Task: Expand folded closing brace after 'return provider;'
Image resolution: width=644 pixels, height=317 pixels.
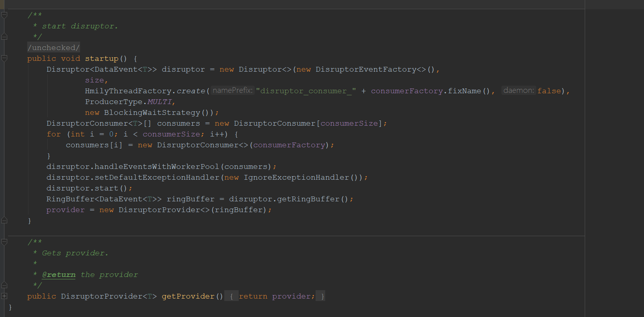Action: [321, 296]
